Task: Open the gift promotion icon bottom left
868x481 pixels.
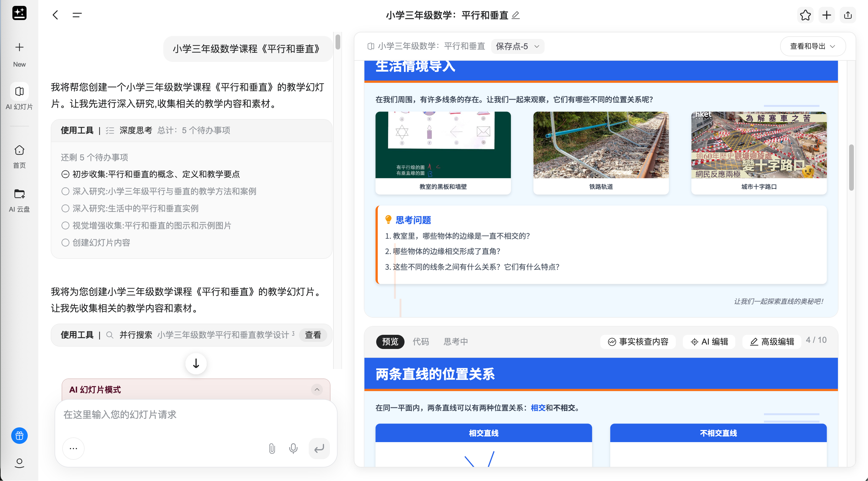Action: coord(19,436)
